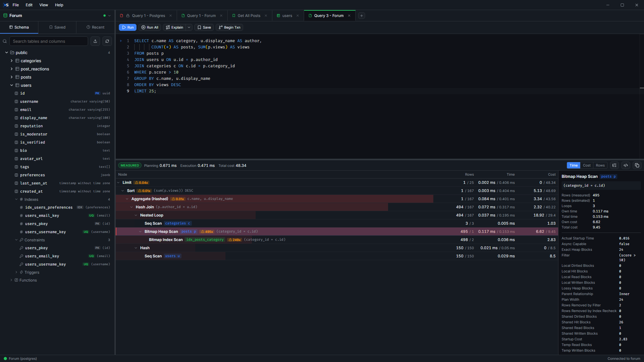Click the idx_users_preferences index hash icon
Image resolution: width=644 pixels, height=362 pixels.
(x=21, y=207)
